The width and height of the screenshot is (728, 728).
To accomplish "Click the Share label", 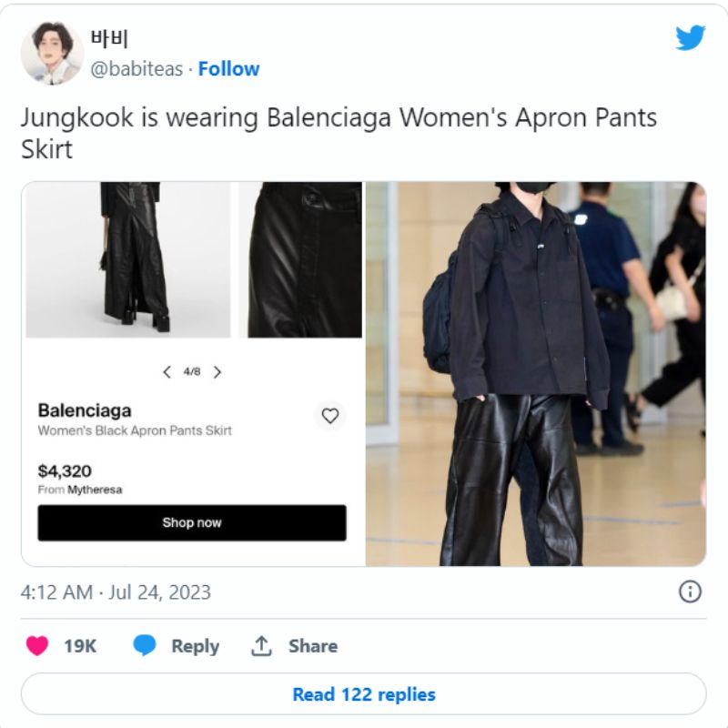I will tap(313, 646).
